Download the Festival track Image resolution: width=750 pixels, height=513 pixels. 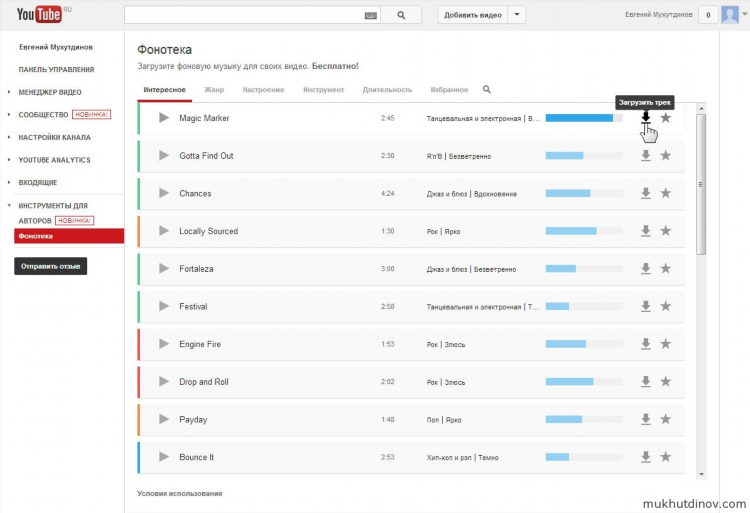point(646,306)
